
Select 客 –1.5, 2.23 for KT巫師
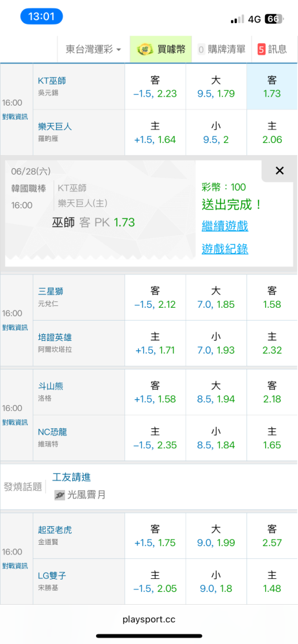[155, 87]
